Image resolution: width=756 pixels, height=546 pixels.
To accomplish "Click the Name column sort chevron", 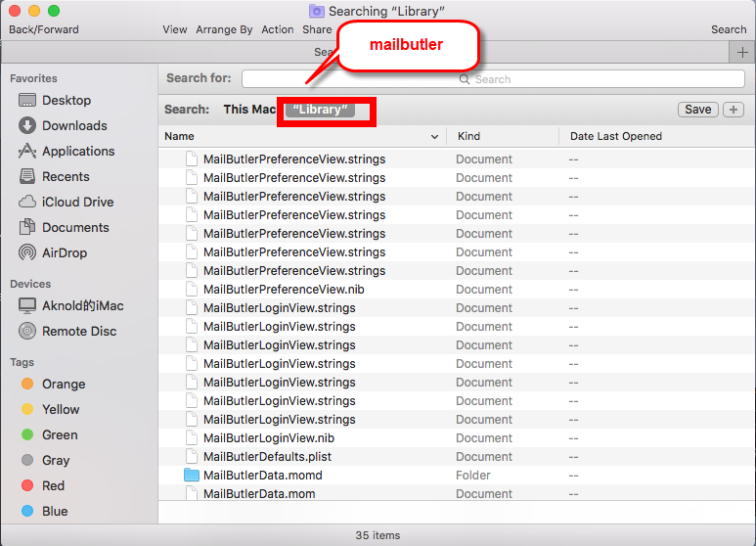I will (x=435, y=137).
